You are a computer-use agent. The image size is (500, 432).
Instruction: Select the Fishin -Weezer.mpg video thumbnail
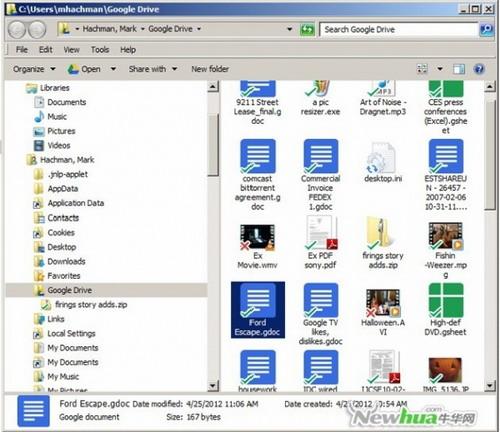click(x=446, y=236)
